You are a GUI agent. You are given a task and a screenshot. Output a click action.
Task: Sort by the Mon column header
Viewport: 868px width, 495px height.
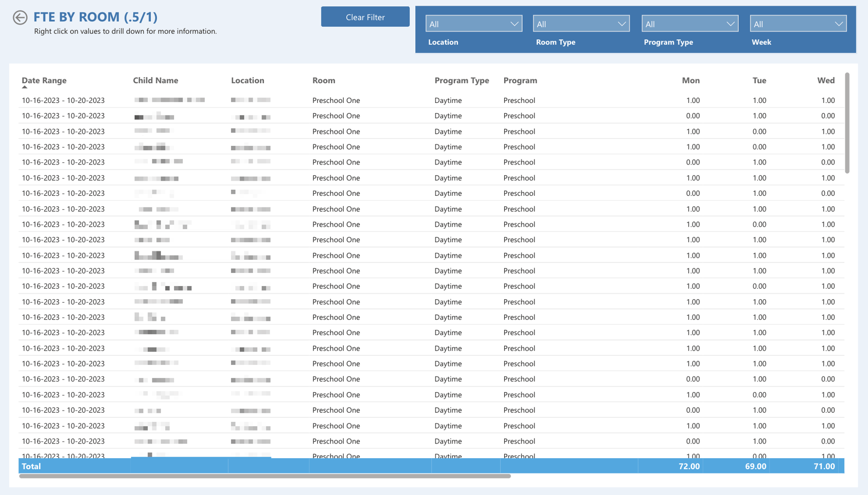pyautogui.click(x=690, y=80)
